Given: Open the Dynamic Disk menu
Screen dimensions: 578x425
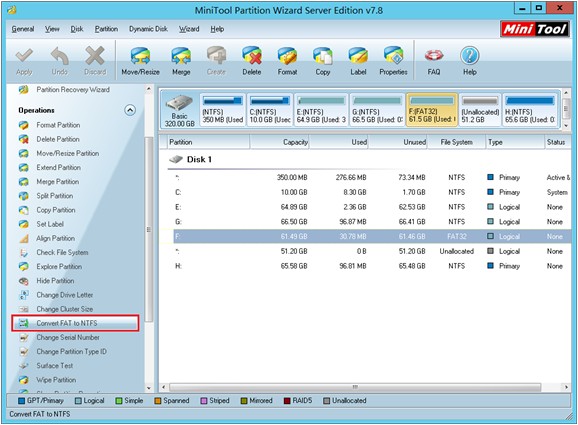Looking at the screenshot, I should [x=148, y=29].
